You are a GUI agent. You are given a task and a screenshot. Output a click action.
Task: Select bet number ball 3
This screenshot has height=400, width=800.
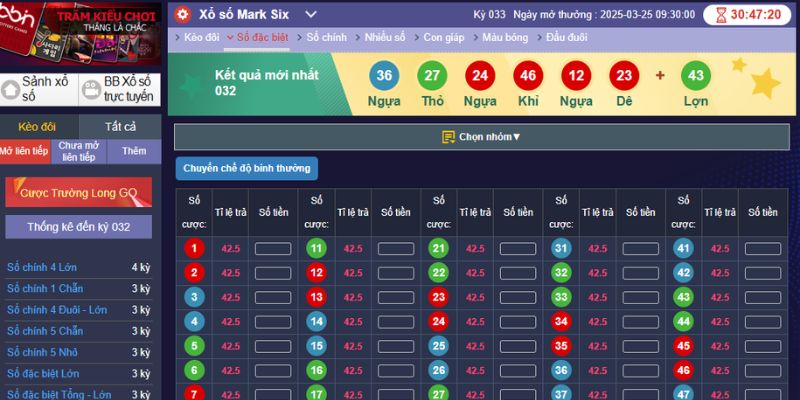click(x=194, y=297)
